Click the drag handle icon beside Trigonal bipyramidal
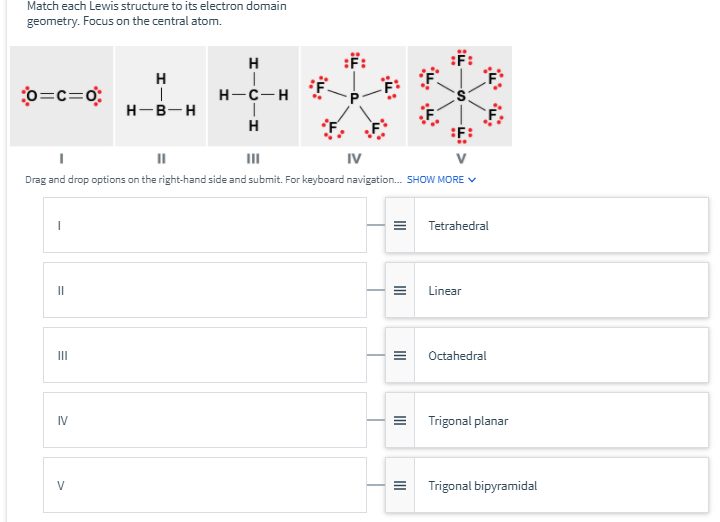The height and width of the screenshot is (522, 720). 400,485
